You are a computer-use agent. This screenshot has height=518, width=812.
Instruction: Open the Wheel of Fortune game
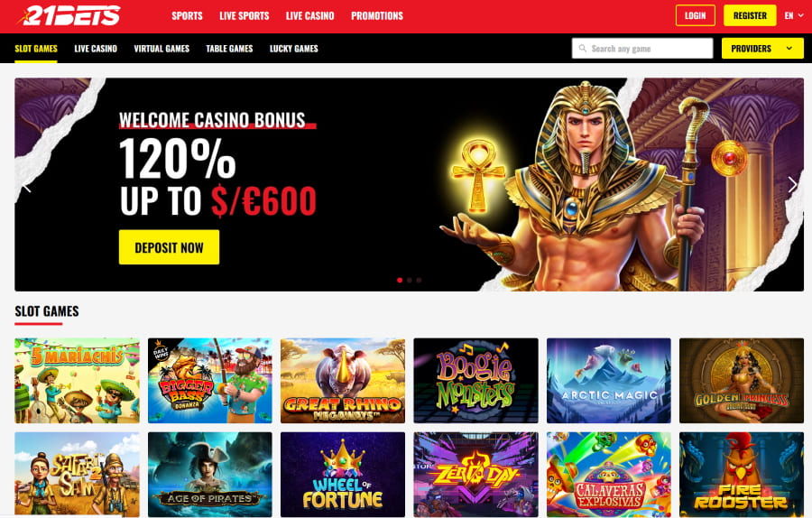pos(343,475)
